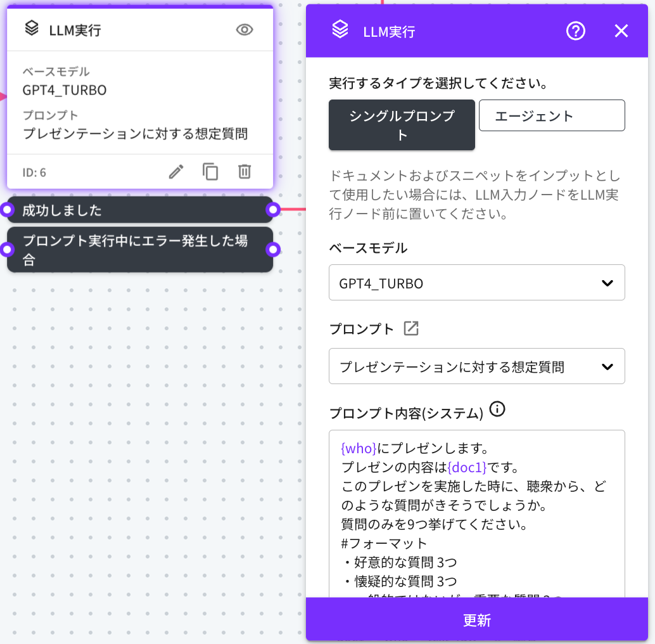The height and width of the screenshot is (644, 655).
Task: Click the pencil edit icon on node
Action: pos(176,172)
